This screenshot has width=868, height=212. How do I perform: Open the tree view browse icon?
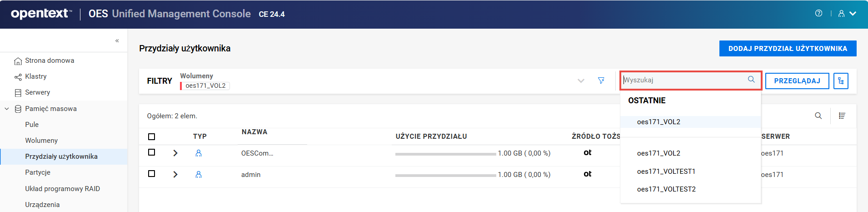click(x=841, y=81)
